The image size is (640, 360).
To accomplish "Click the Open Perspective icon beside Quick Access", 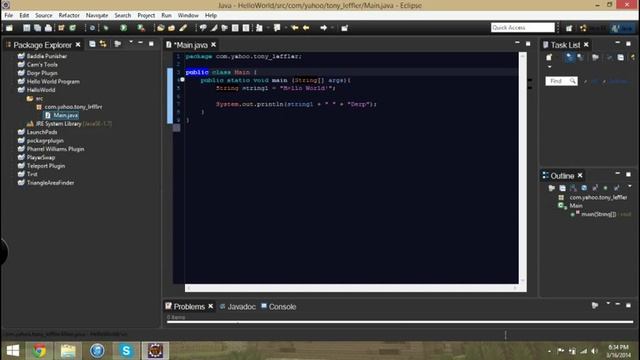I will click(x=569, y=28).
